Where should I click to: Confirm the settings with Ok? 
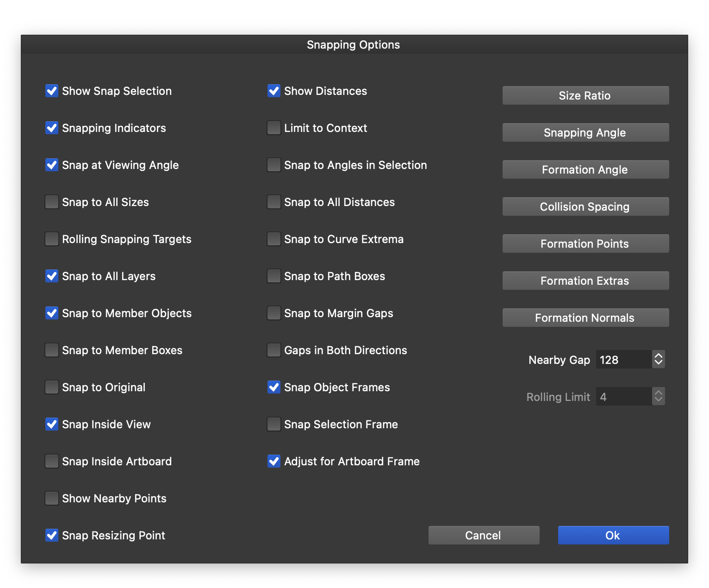(x=613, y=535)
